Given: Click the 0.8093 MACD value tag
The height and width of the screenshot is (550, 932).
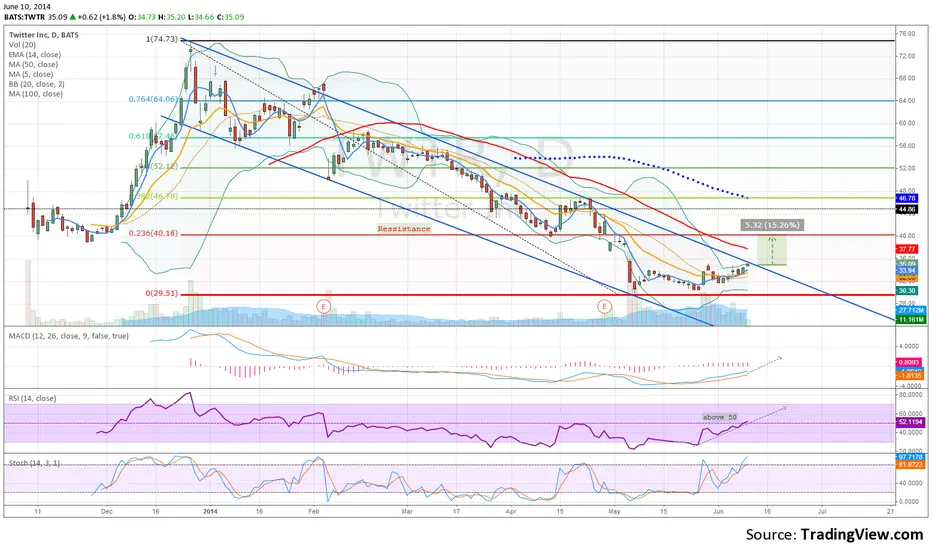Looking at the screenshot, I should pos(909,362).
